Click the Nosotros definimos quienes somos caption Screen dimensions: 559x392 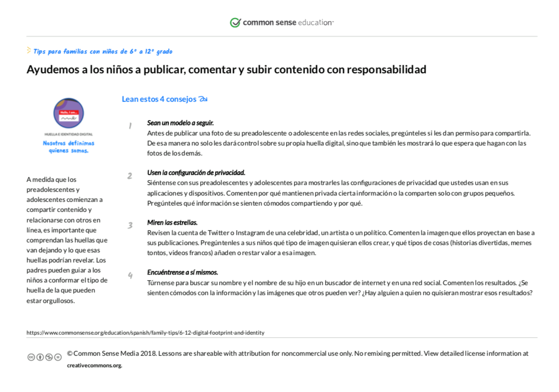(68, 147)
